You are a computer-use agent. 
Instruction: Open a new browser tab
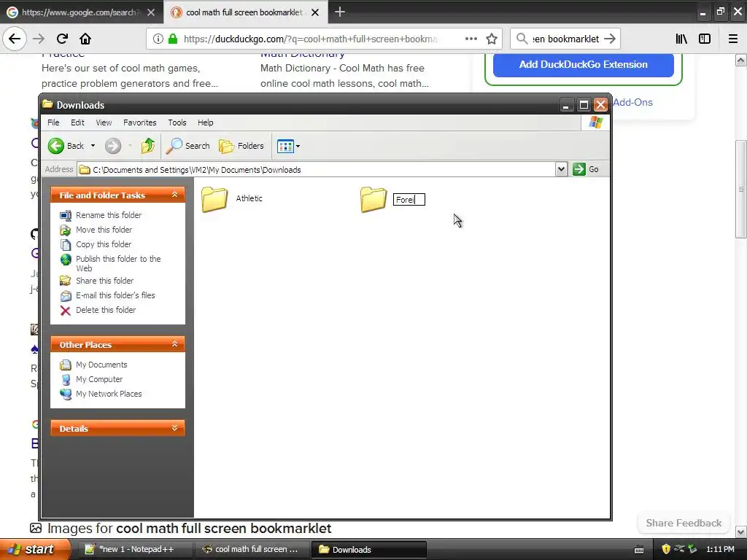(340, 12)
